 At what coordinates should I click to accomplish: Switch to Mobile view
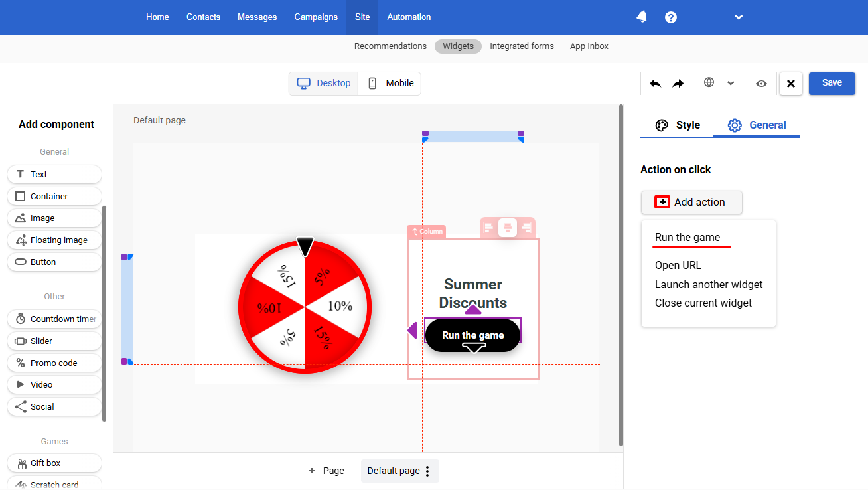click(x=390, y=84)
